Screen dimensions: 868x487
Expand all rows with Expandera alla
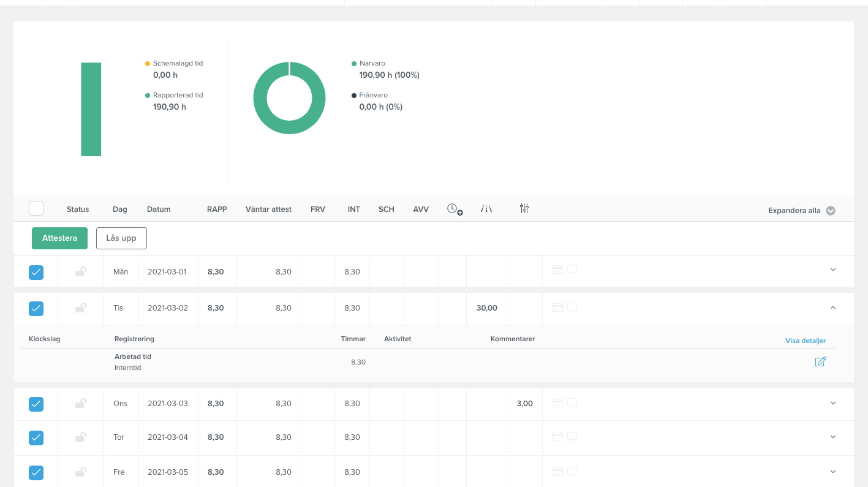(x=801, y=210)
